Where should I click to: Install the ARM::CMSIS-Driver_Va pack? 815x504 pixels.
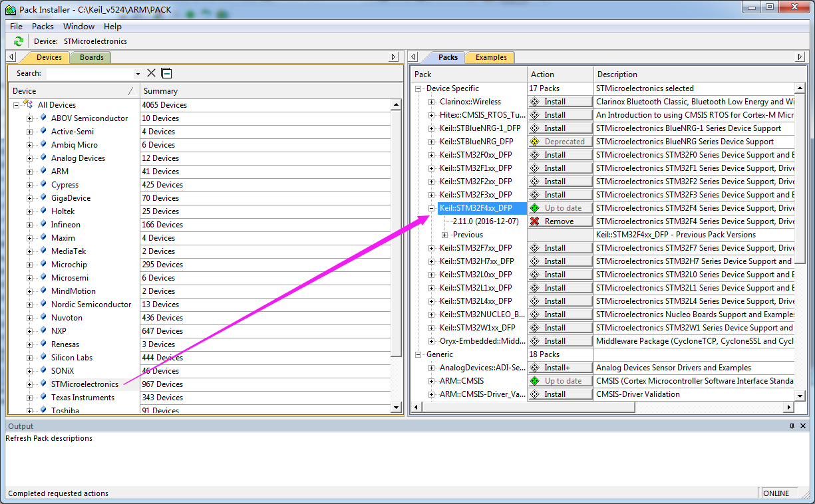pos(560,394)
